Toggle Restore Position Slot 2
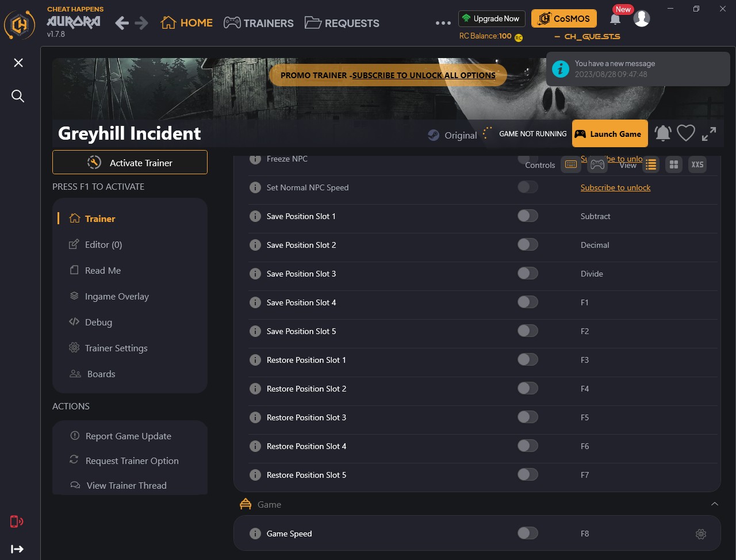Screen dimensions: 736x560 tap(527, 388)
